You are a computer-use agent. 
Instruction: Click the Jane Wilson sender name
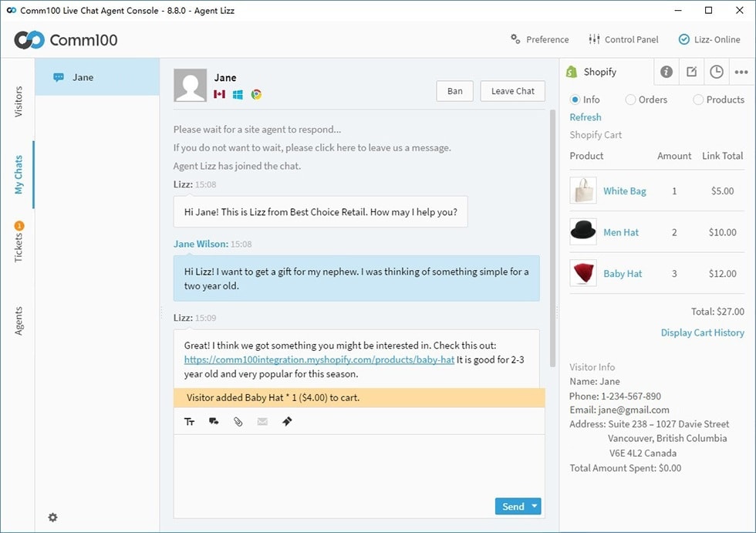201,244
